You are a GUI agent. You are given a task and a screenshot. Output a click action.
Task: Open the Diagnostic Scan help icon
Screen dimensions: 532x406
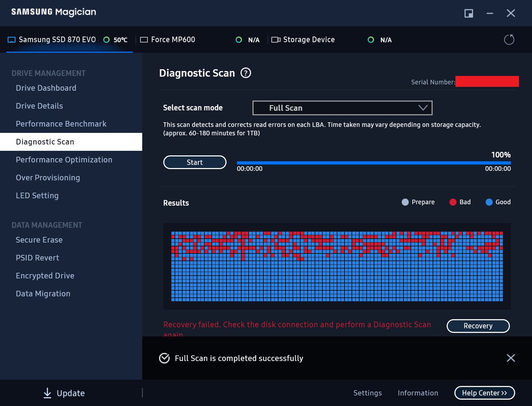tap(246, 73)
